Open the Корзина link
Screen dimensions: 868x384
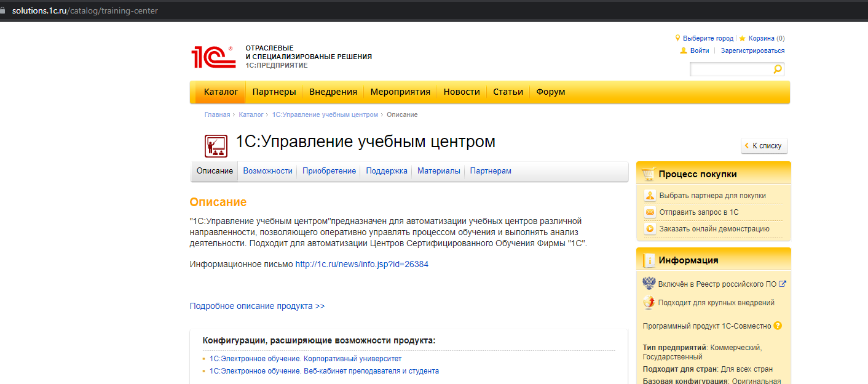[x=762, y=38]
